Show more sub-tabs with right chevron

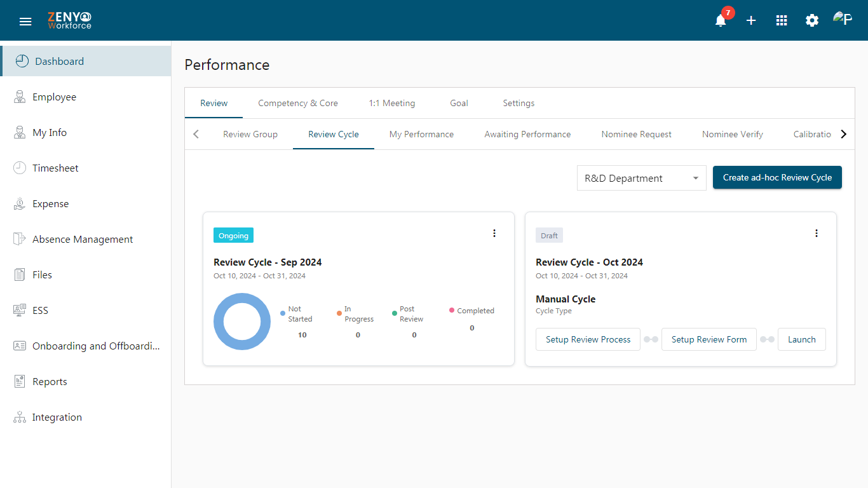(843, 134)
